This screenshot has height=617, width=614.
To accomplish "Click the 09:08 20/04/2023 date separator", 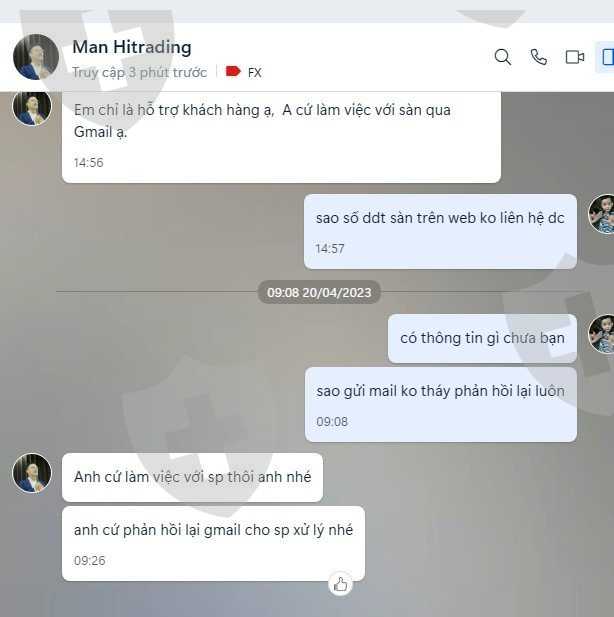I will (x=319, y=292).
